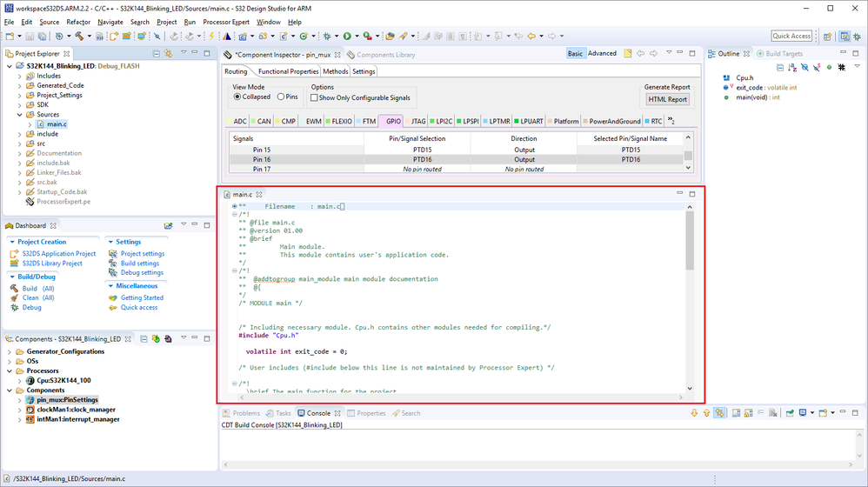868x487 pixels.
Task: Expand the SDK folder
Action: (20, 104)
